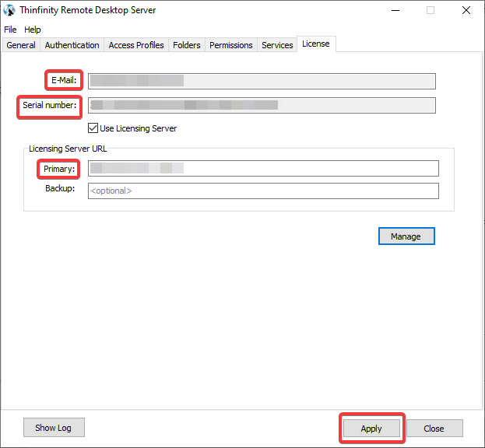
Task: Close the window with the X icon
Action: click(x=466, y=10)
